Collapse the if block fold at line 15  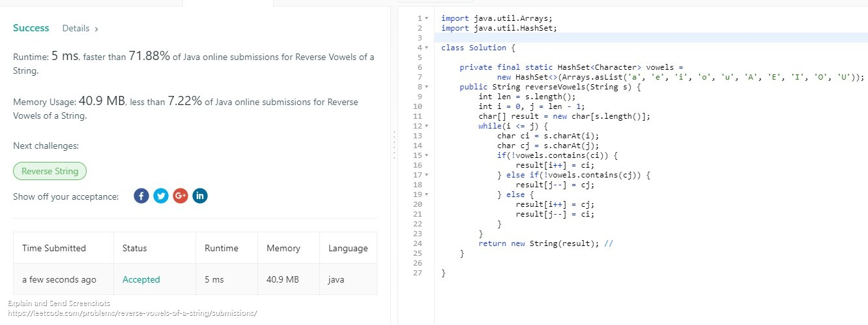[427, 155]
